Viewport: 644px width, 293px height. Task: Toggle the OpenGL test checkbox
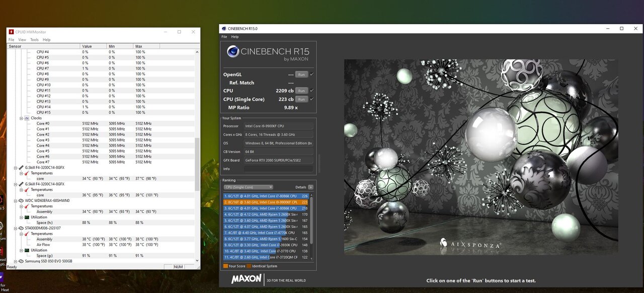coord(312,75)
